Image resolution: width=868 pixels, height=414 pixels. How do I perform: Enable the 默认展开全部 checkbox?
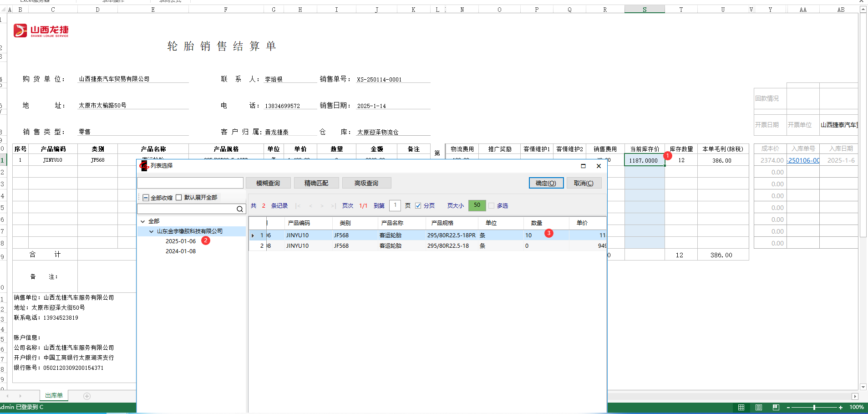click(179, 197)
